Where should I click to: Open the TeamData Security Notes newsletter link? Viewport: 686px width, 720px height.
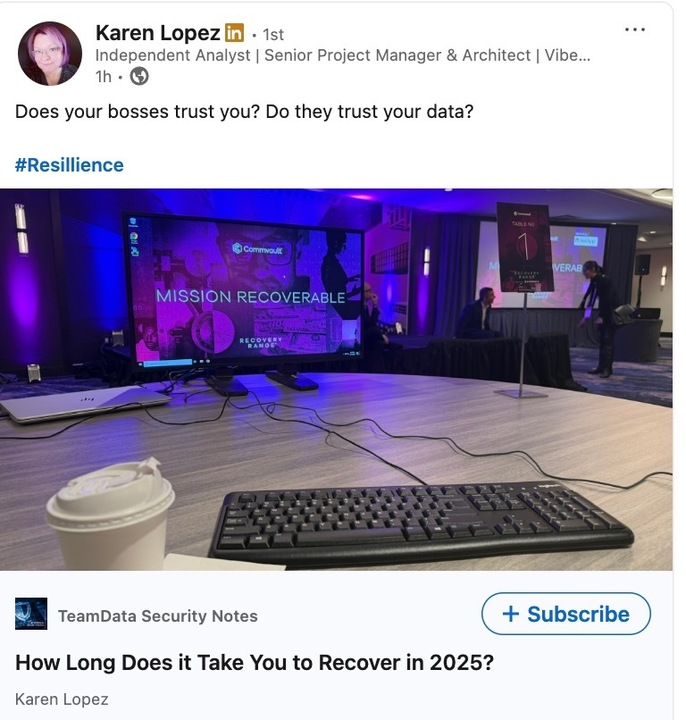[157, 616]
